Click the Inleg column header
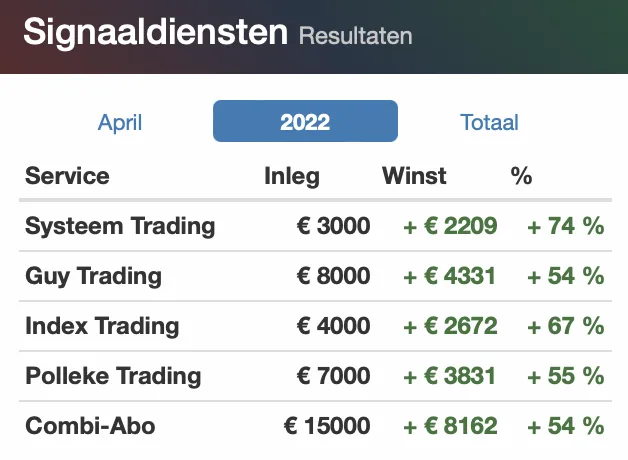Viewport: 628px width, 460px height. 292,176
